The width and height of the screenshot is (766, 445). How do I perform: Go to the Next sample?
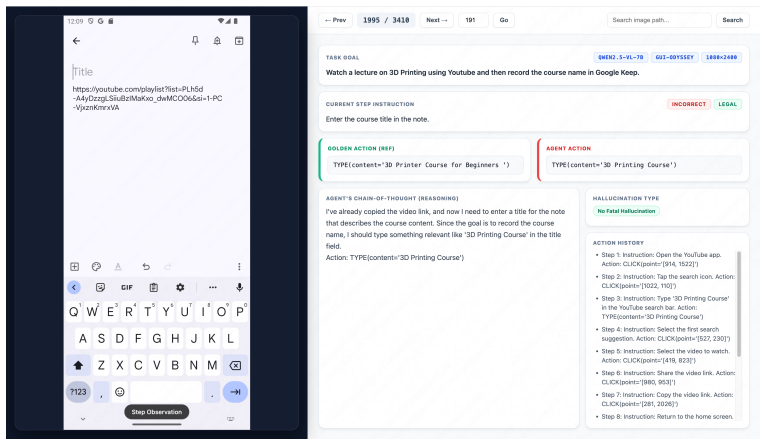436,20
